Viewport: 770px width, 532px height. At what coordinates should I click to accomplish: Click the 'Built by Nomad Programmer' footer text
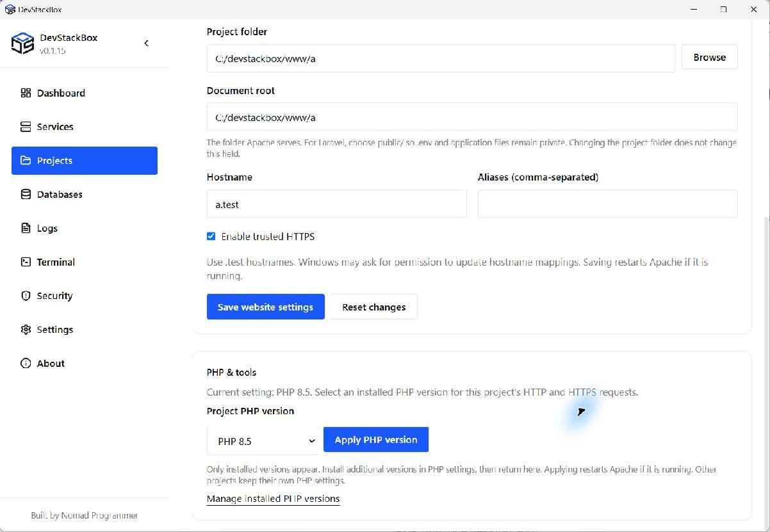click(x=85, y=515)
